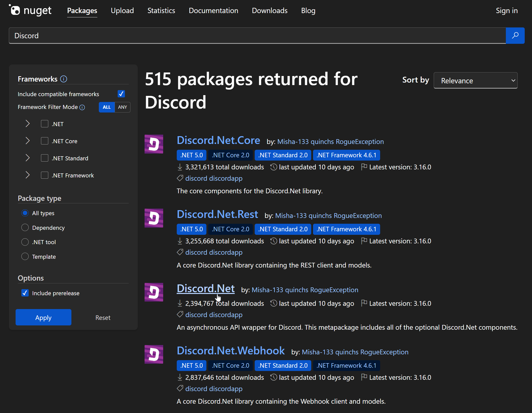Viewport: 532px width, 413px height.
Task: Click the Discord.Net.Webhook package logo
Action: click(154, 354)
